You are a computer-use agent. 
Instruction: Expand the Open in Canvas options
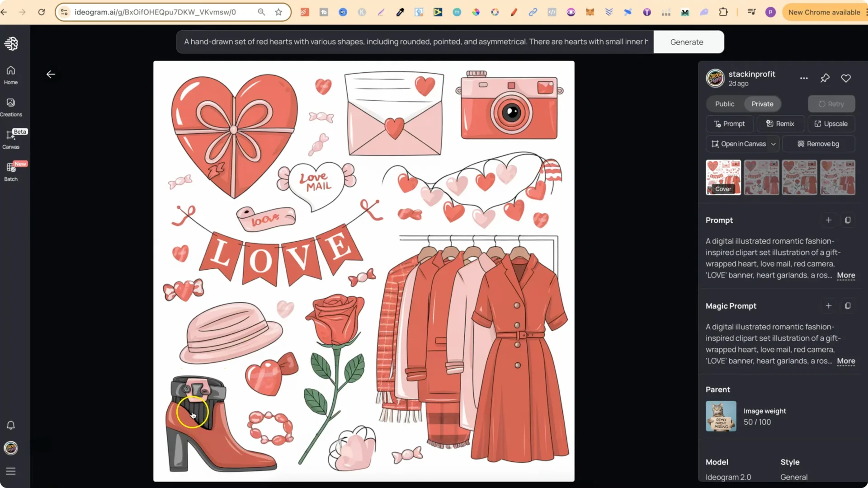tap(774, 144)
